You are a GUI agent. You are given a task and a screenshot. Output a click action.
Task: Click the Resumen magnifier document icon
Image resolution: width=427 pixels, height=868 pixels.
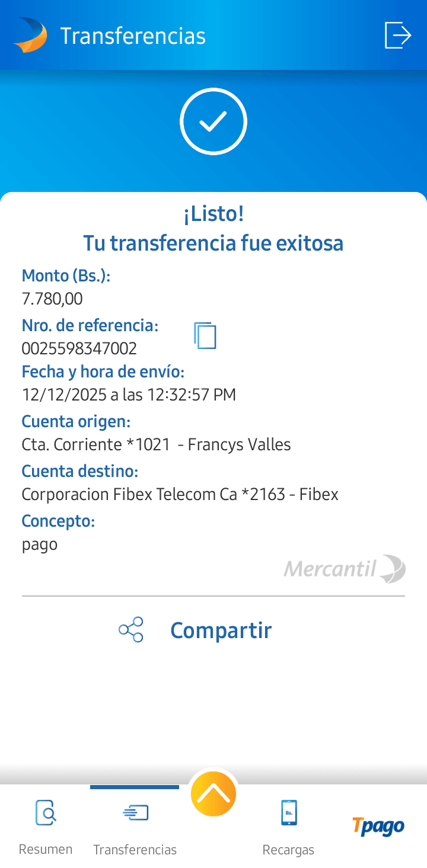click(x=46, y=812)
